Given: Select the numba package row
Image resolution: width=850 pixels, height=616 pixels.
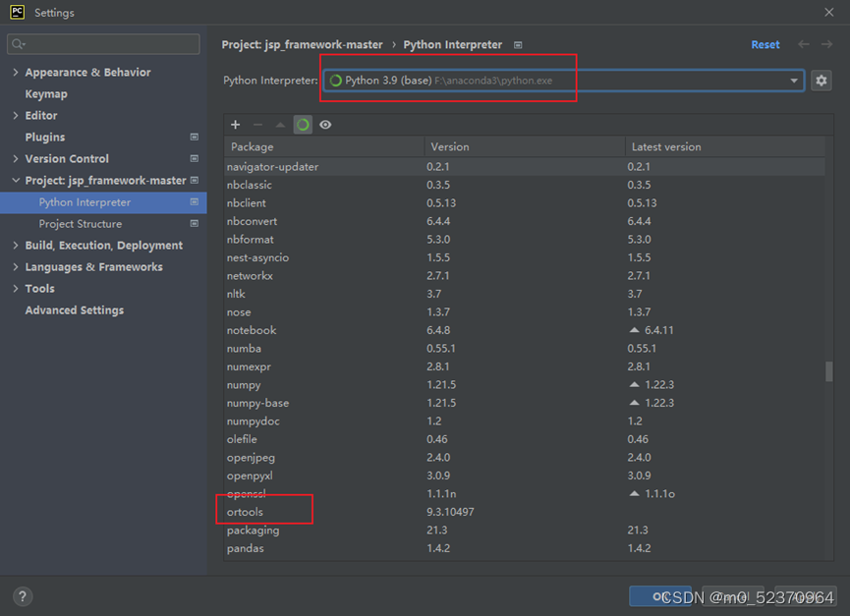Looking at the screenshot, I should [x=525, y=349].
